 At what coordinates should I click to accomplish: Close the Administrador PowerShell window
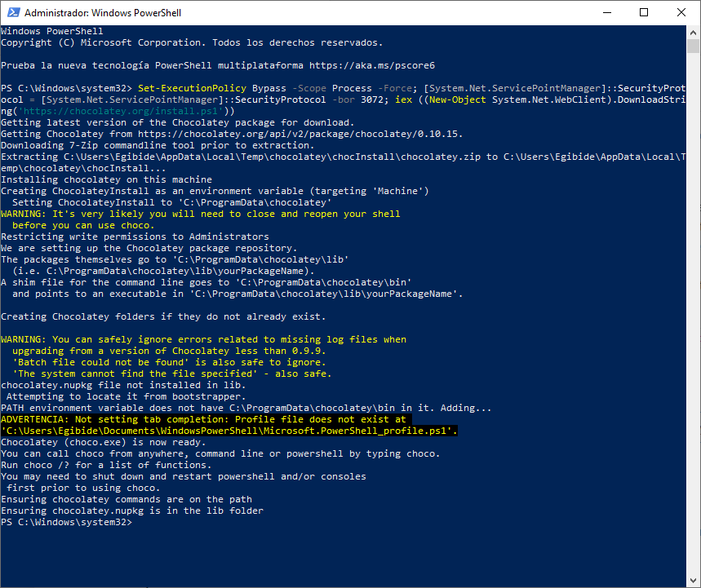coord(681,12)
